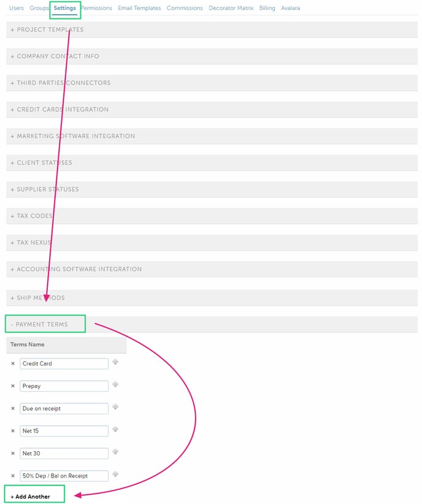
Task: Click the move handle beside 50% Dep / Bal on Receipt
Action: tap(115, 475)
